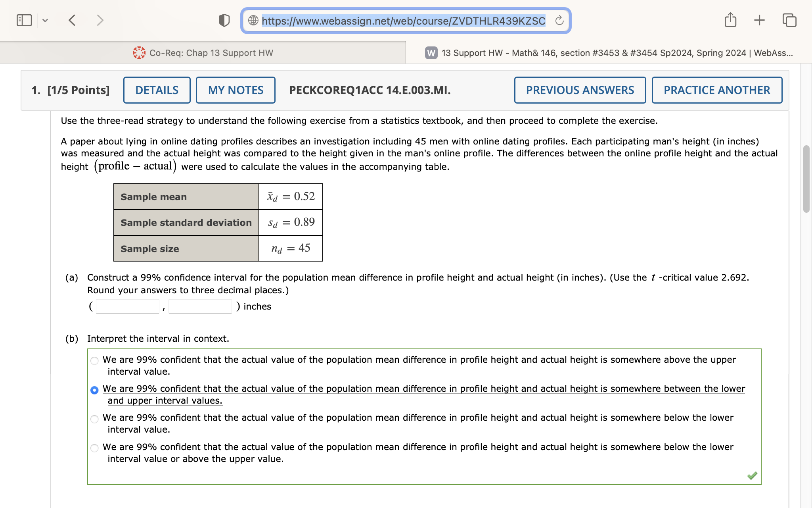Select the 'below the lower or above upper' option
This screenshot has height=508, width=812.
click(94, 448)
